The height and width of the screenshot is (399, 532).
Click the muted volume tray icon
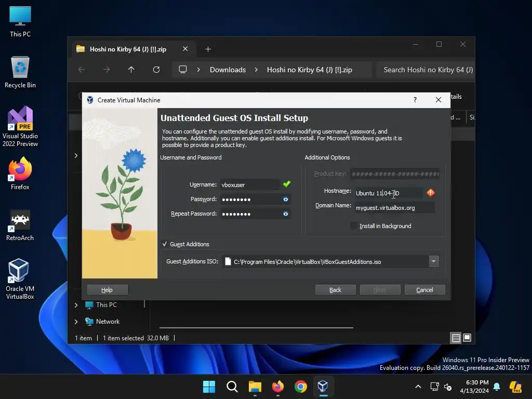[x=448, y=387]
